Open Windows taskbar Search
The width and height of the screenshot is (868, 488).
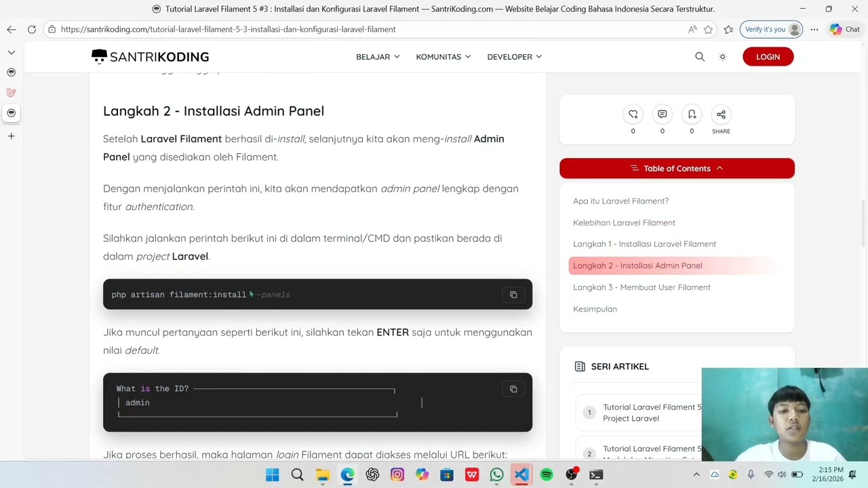click(297, 475)
